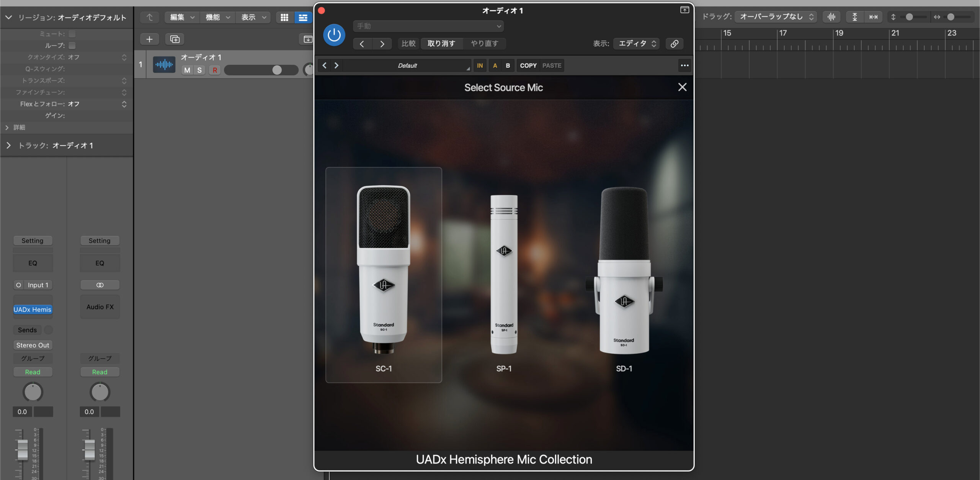Toggle the IN bypass button

click(480, 66)
